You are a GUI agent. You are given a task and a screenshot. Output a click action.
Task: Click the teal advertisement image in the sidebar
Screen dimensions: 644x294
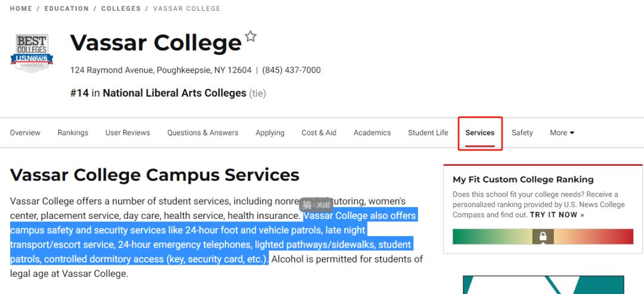click(x=543, y=284)
